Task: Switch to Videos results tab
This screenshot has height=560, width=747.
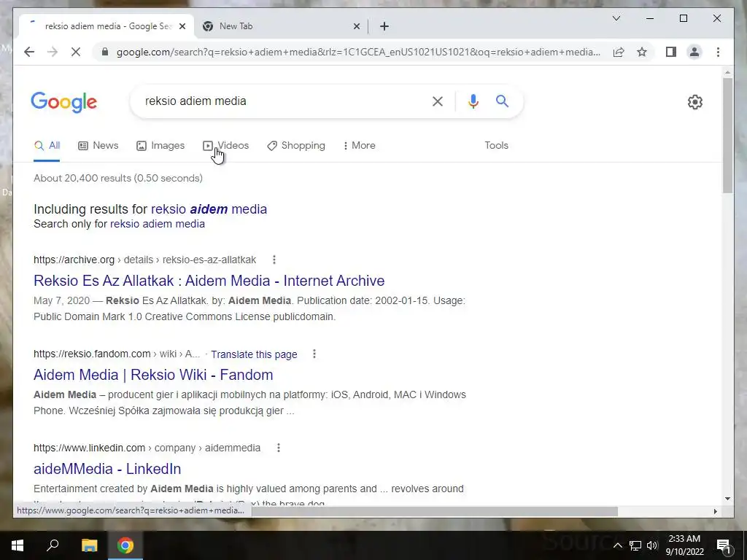Action: (226, 145)
